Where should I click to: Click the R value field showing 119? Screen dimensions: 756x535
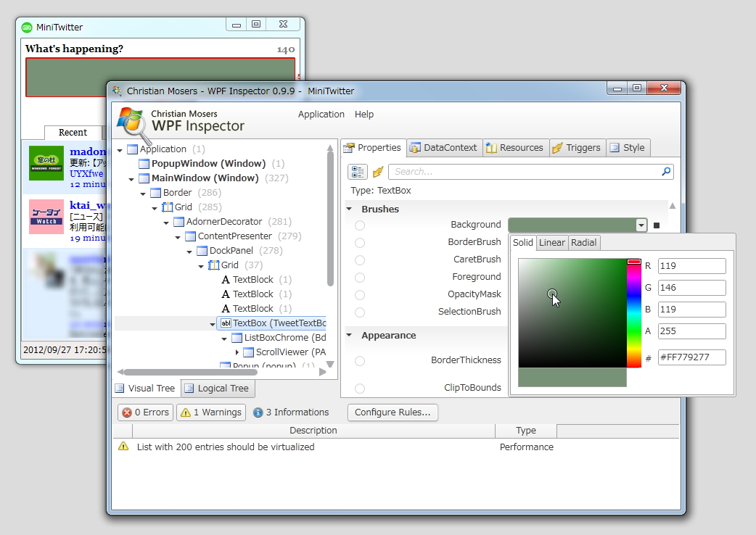click(x=691, y=266)
